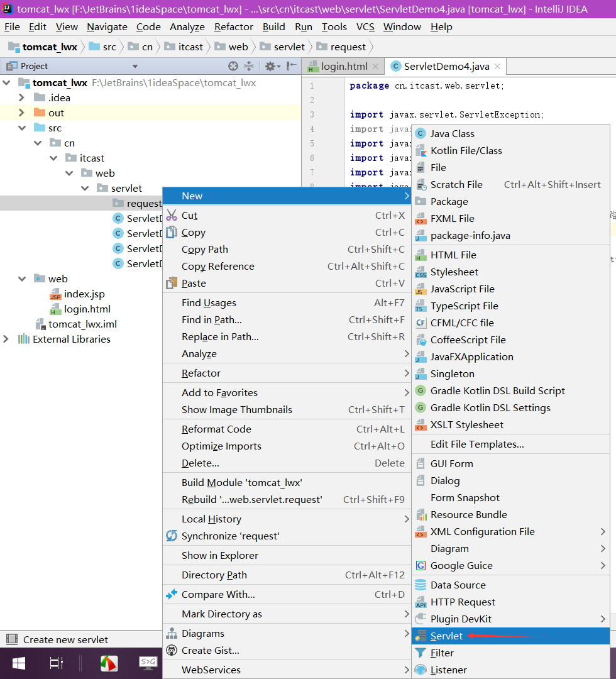The image size is (616, 679).
Task: Click the Windows Start button
Action: (19, 663)
